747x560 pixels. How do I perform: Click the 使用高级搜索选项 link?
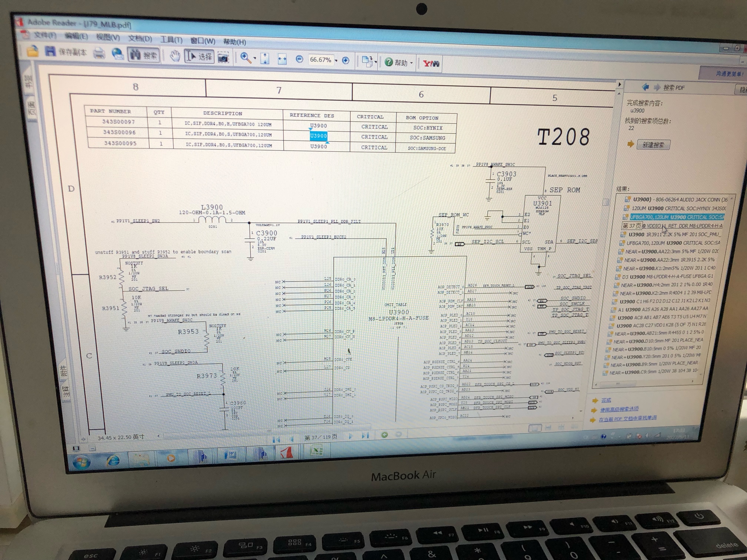click(620, 409)
